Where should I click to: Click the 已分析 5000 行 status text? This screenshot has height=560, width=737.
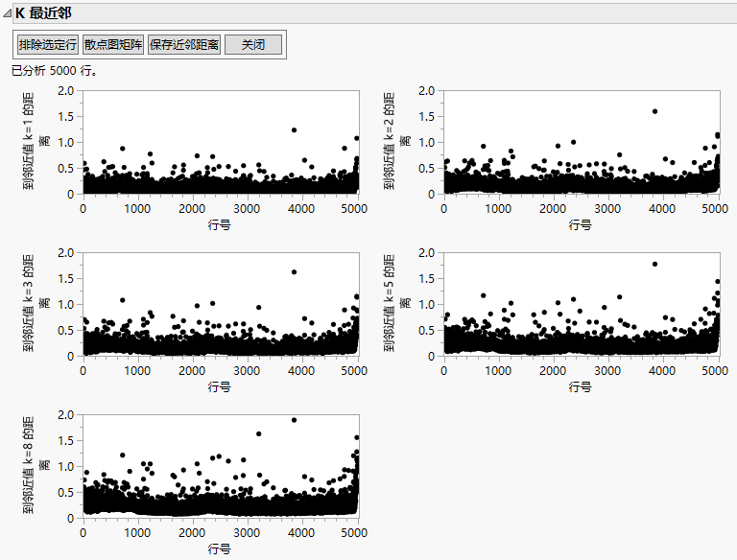55,71
